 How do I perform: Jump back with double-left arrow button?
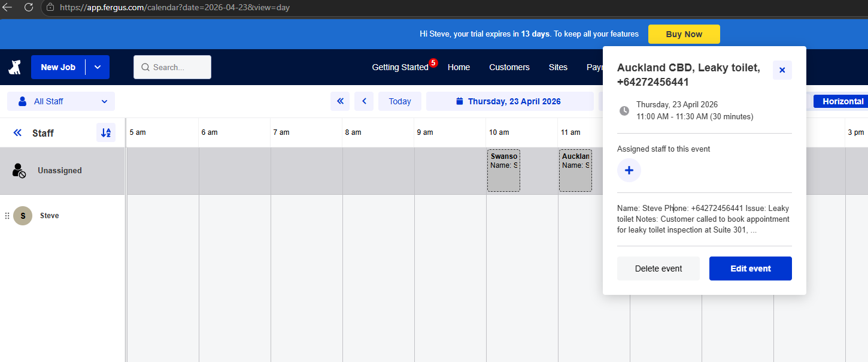[339, 101]
